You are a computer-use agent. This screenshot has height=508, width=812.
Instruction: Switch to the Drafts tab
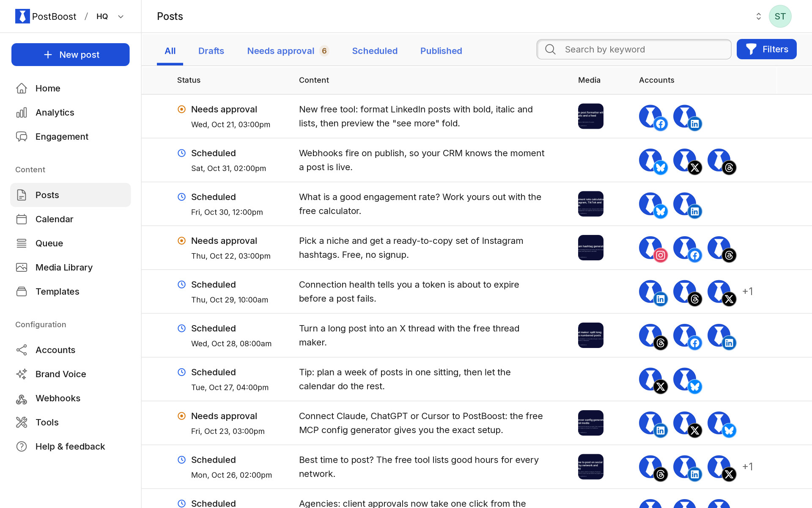(x=211, y=51)
